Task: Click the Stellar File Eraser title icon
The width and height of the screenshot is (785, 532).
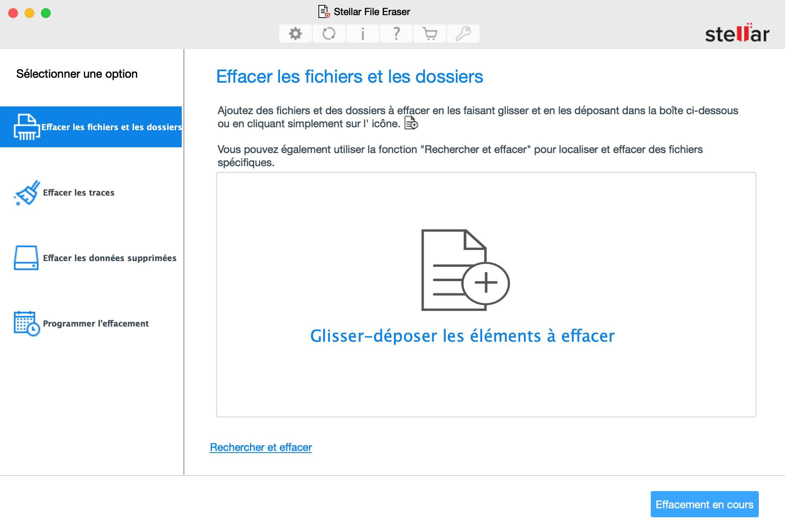Action: pos(324,11)
